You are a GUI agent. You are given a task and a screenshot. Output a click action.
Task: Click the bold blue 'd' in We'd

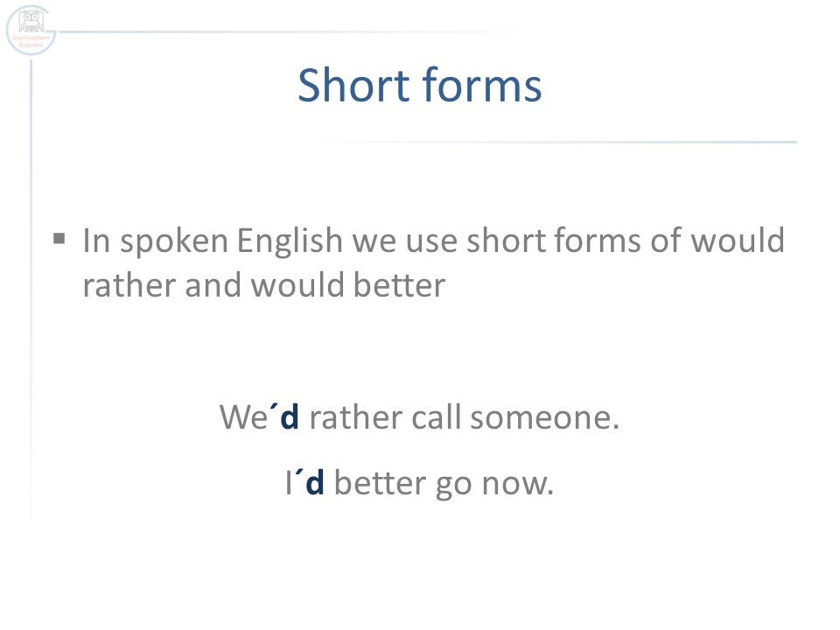pos(290,416)
